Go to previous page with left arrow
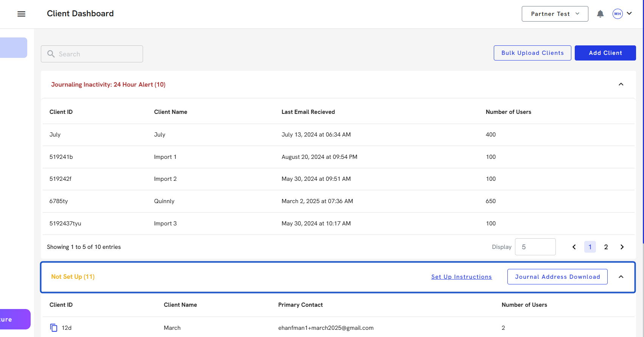The image size is (644, 337). pos(574,247)
